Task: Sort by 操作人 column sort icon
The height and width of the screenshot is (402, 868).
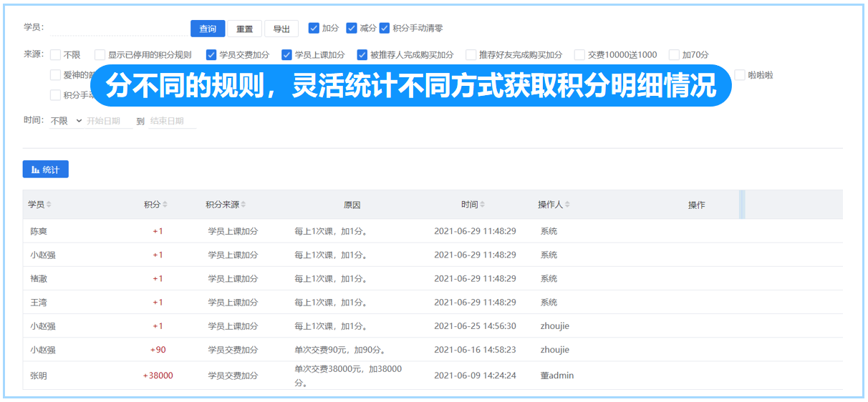Action: pyautogui.click(x=567, y=205)
